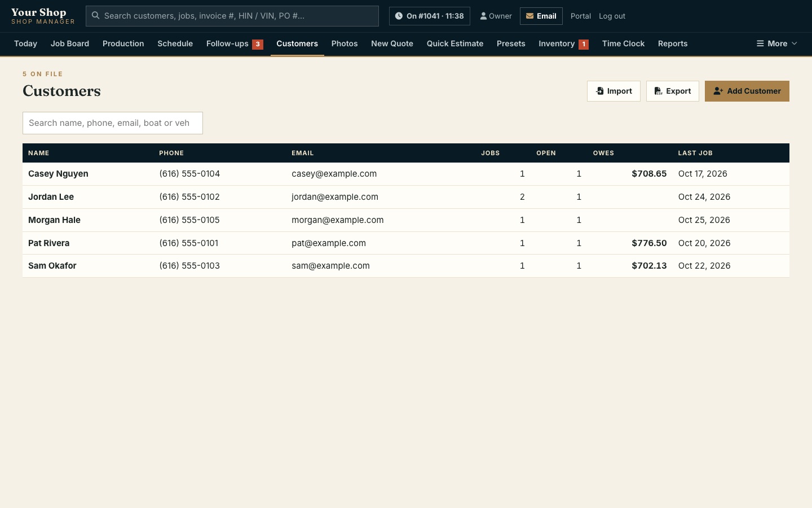Screen dimensions: 812x508
Task: Select the Customers tab
Action: tap(297, 43)
